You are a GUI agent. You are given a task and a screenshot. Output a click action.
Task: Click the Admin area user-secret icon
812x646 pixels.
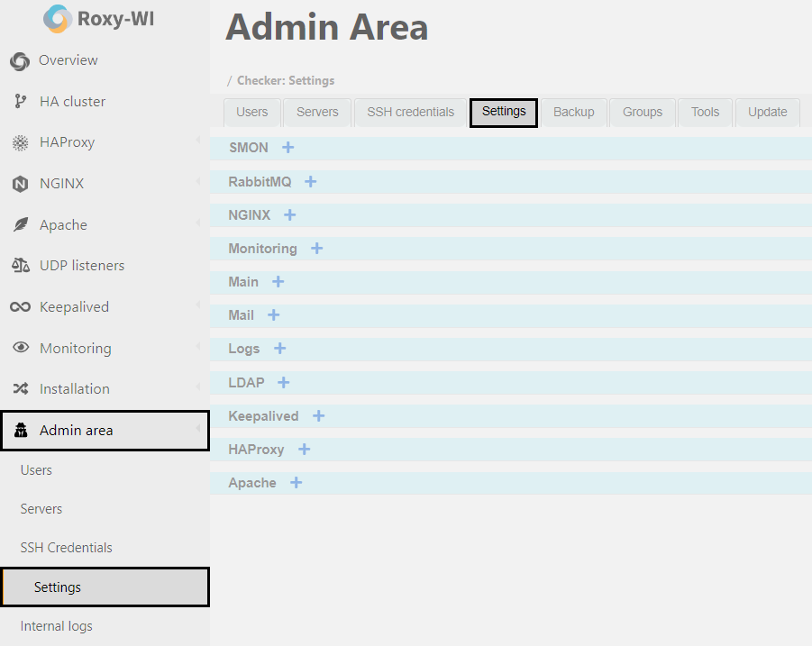click(21, 430)
